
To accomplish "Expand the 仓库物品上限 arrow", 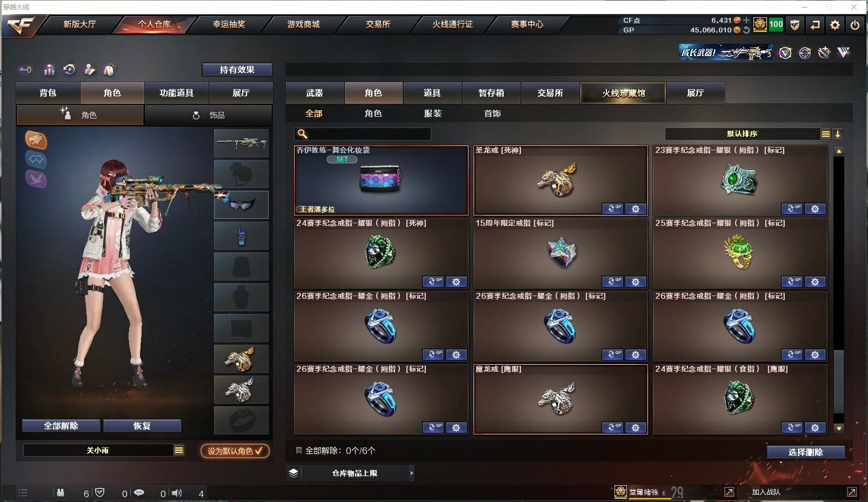I will click(x=411, y=473).
